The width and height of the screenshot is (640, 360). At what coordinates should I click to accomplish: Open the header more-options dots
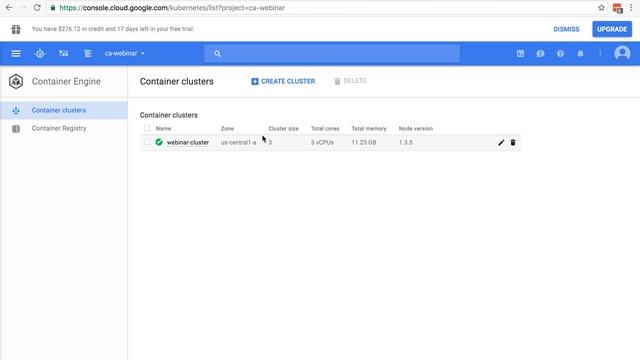click(600, 53)
